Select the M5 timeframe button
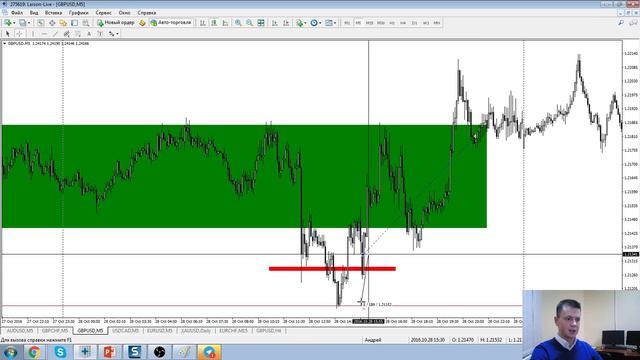 point(358,23)
